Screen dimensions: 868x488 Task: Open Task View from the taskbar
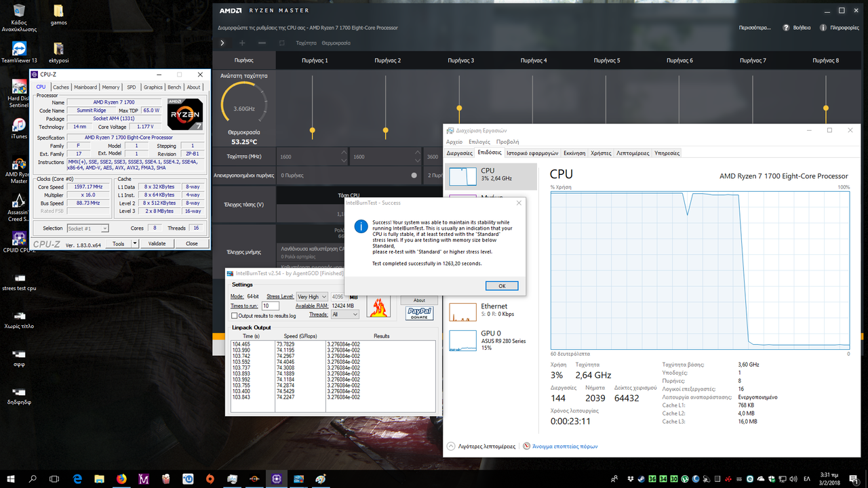[x=55, y=479]
